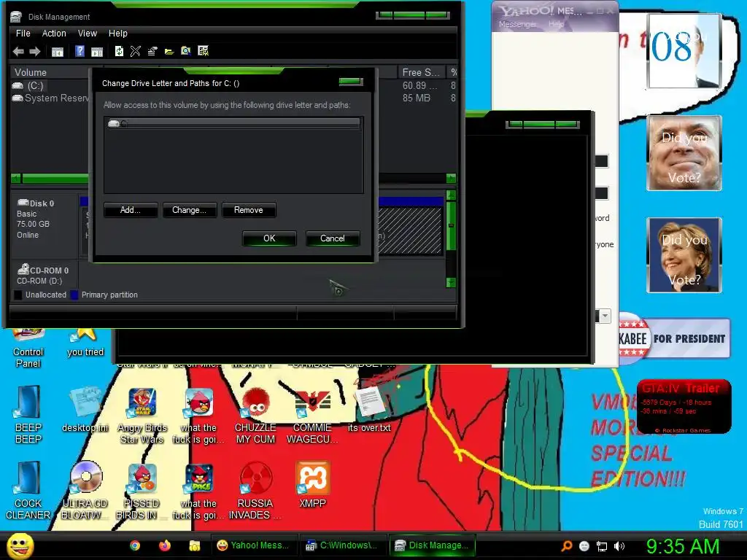Click Cancel in the drive letter dialog

pyautogui.click(x=333, y=238)
